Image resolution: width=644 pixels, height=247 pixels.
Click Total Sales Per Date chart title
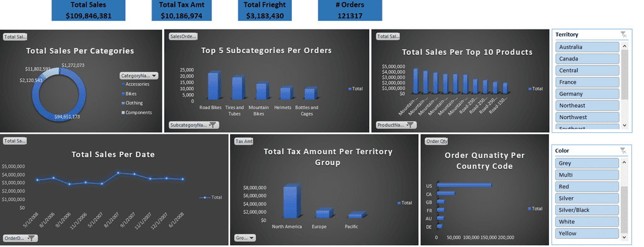point(113,155)
